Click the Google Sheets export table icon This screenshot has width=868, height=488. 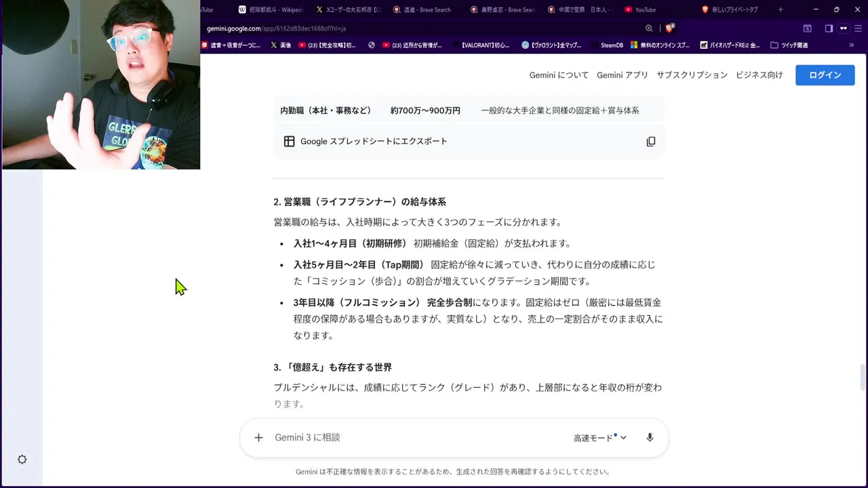point(289,142)
